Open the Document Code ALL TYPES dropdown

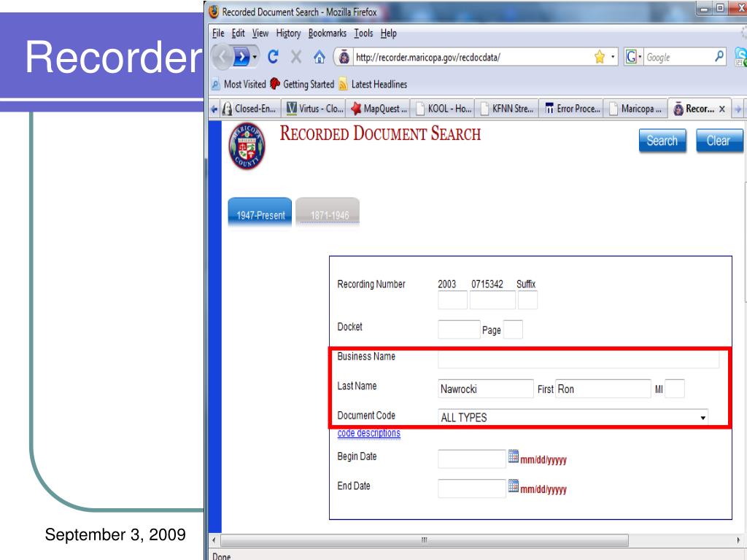click(x=573, y=418)
